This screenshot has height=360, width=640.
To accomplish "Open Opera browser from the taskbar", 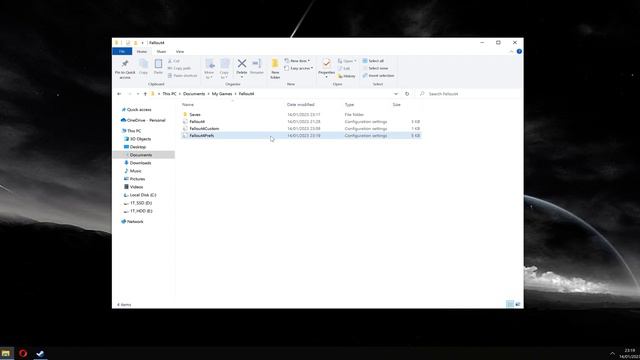I will pos(23,353).
